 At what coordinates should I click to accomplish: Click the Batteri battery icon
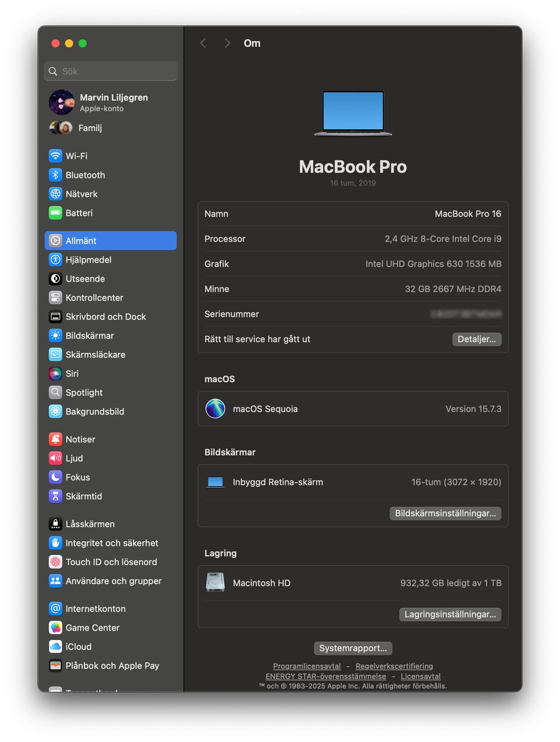[55, 213]
